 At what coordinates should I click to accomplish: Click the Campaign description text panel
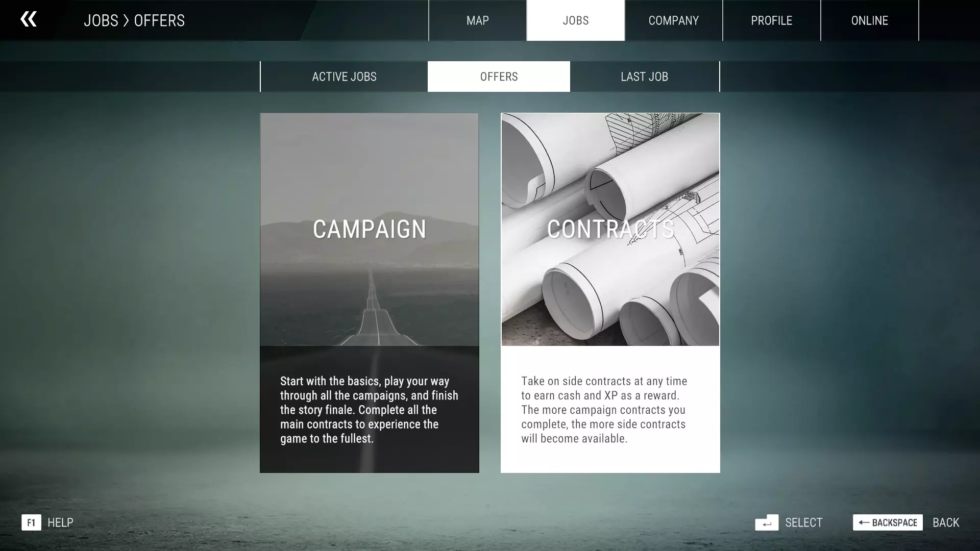pyautogui.click(x=369, y=410)
